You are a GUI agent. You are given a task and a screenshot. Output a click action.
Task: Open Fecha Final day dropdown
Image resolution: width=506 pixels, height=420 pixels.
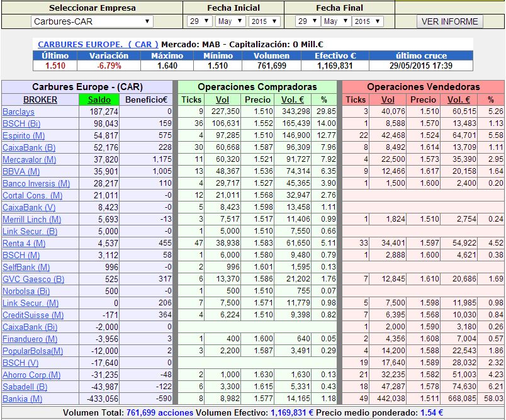[x=306, y=21]
